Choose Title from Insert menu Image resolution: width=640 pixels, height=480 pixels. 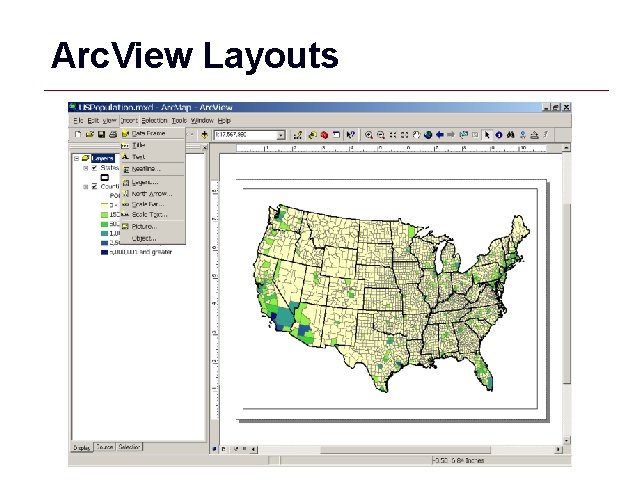pos(153,145)
